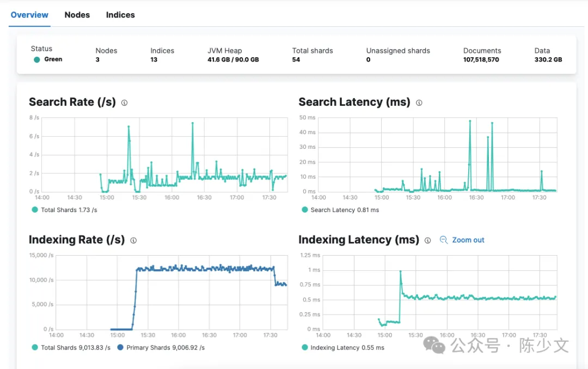Click the teal legend dot for Search Latency
The width and height of the screenshot is (588, 369).
pyautogui.click(x=304, y=210)
